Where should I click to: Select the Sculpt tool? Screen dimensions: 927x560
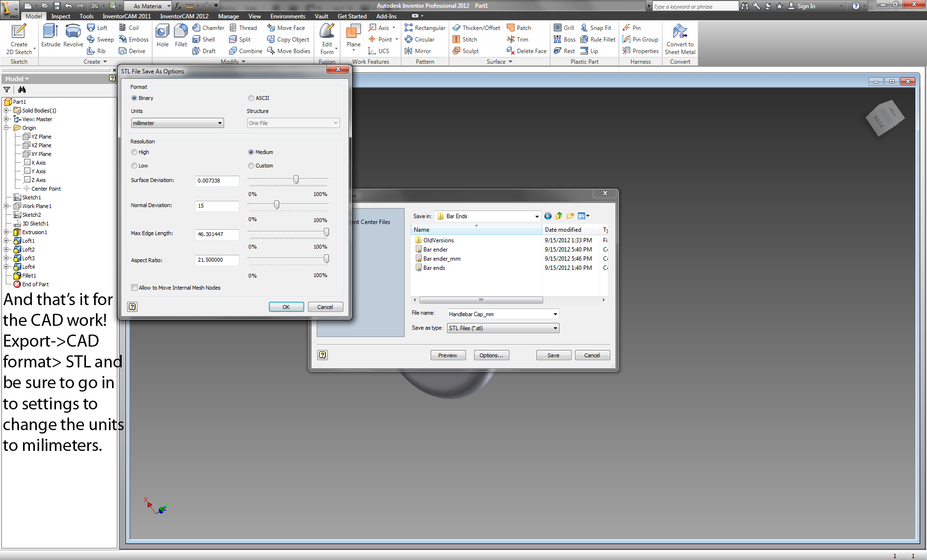pyautogui.click(x=465, y=51)
